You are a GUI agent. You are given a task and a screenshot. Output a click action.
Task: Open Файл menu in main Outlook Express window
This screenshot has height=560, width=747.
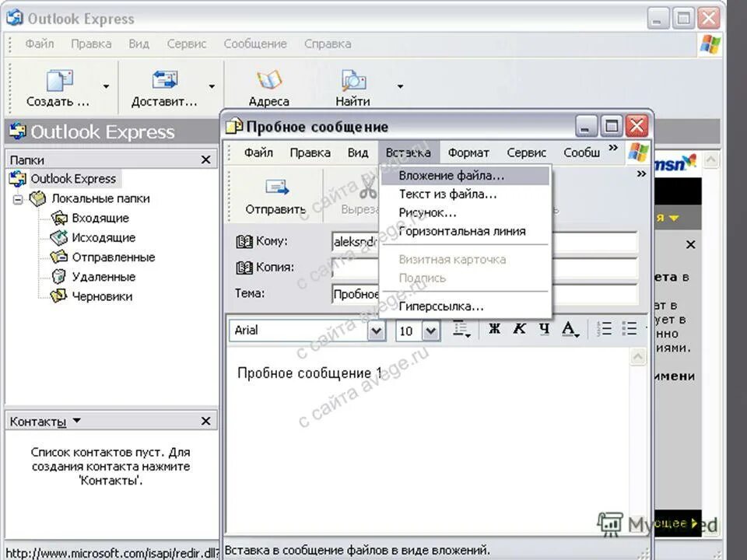pos(40,44)
